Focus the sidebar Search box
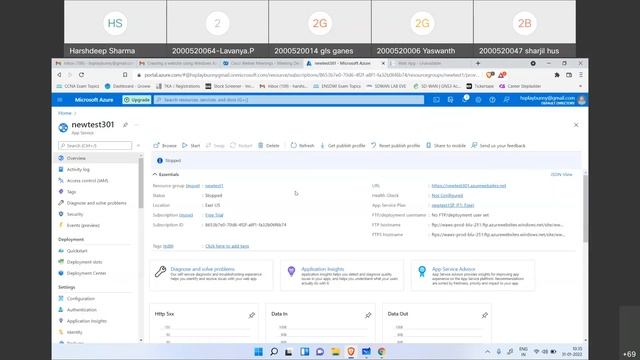Viewport: 640px width, 360px height. pos(95,146)
